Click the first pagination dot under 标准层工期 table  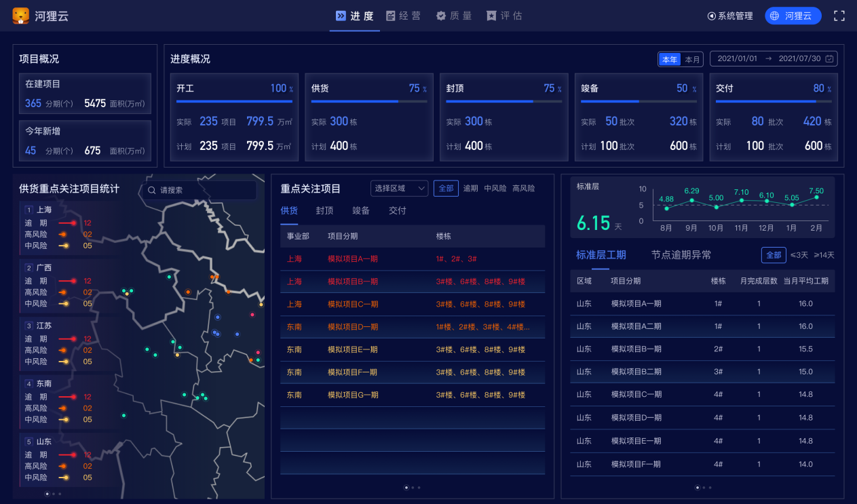(x=697, y=487)
